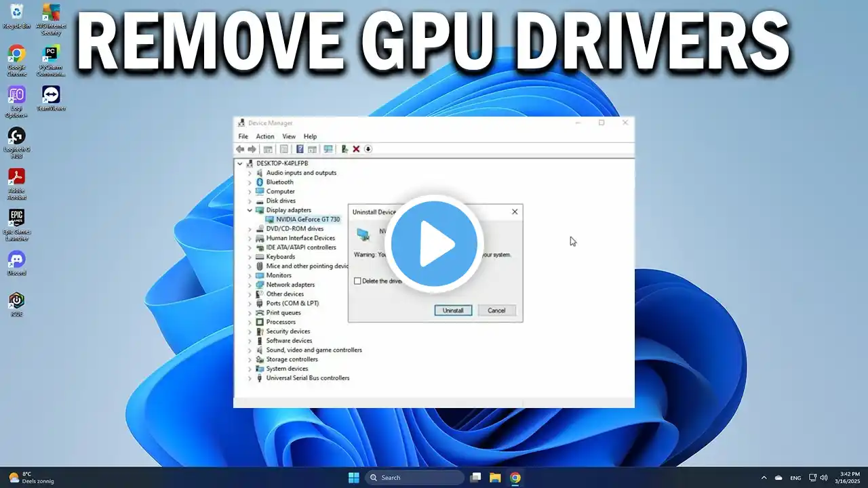Expand the Disk drives category
Screen dimensions: 868x488
click(250, 201)
